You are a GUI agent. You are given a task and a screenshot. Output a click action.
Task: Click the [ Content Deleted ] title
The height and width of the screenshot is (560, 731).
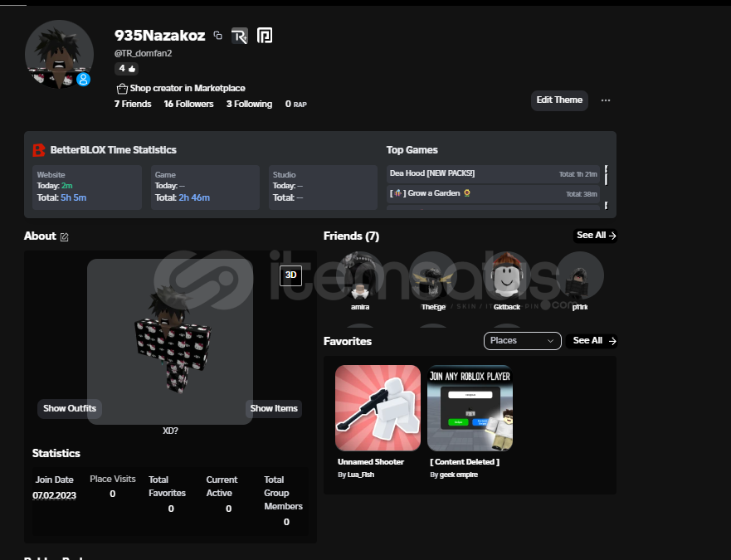(x=465, y=461)
